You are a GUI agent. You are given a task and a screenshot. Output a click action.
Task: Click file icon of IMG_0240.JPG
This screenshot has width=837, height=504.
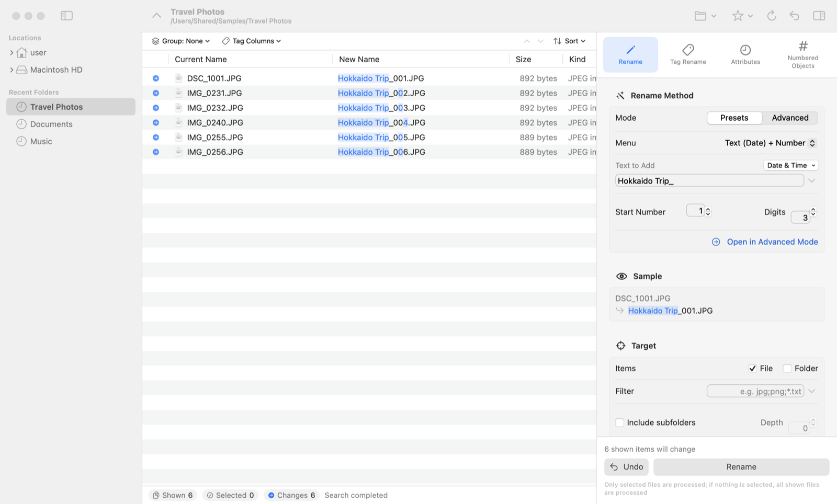point(178,122)
